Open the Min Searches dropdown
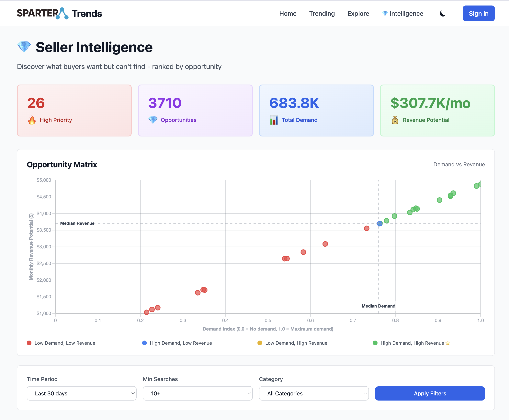Viewport: 509px width, 420px height. pyautogui.click(x=198, y=393)
